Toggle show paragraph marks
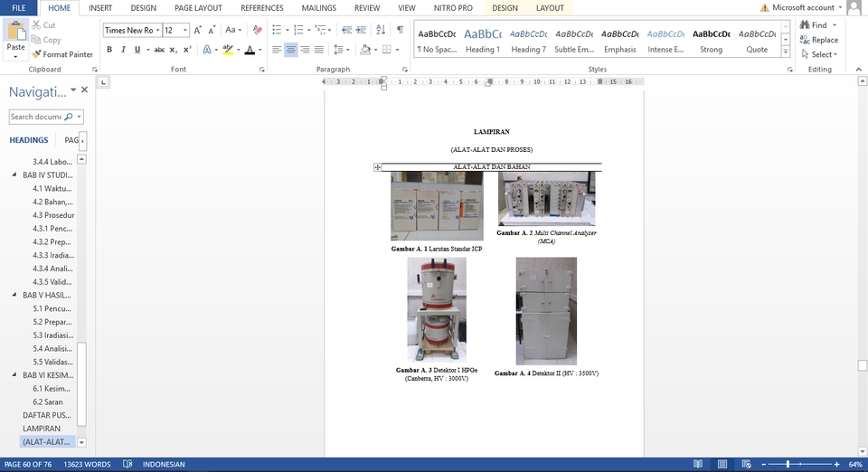 [400, 30]
